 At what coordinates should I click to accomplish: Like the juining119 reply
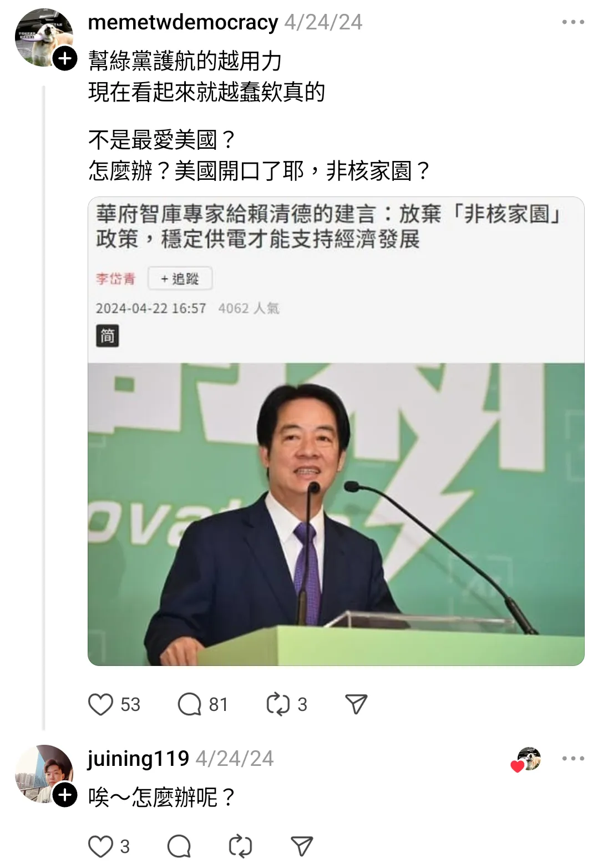100,846
